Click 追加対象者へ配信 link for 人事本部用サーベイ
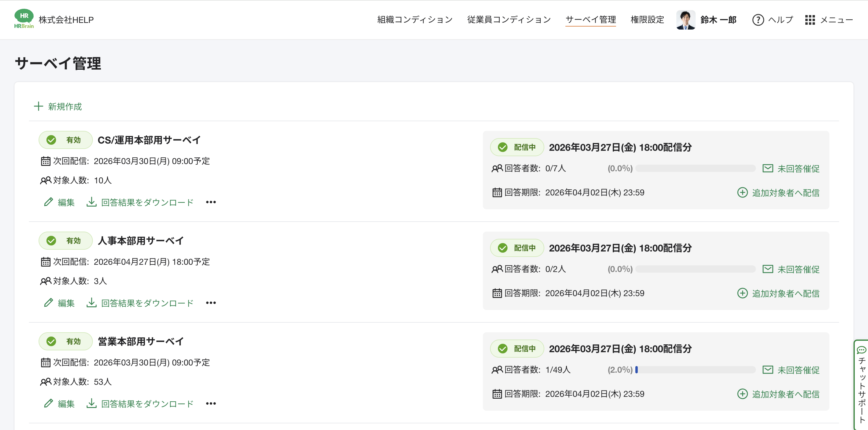This screenshot has width=868, height=430. pyautogui.click(x=785, y=293)
